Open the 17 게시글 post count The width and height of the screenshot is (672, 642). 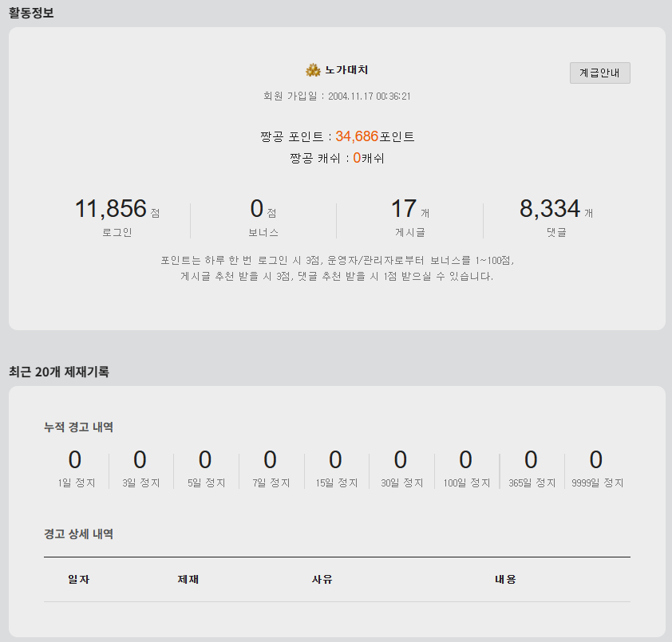(x=404, y=209)
